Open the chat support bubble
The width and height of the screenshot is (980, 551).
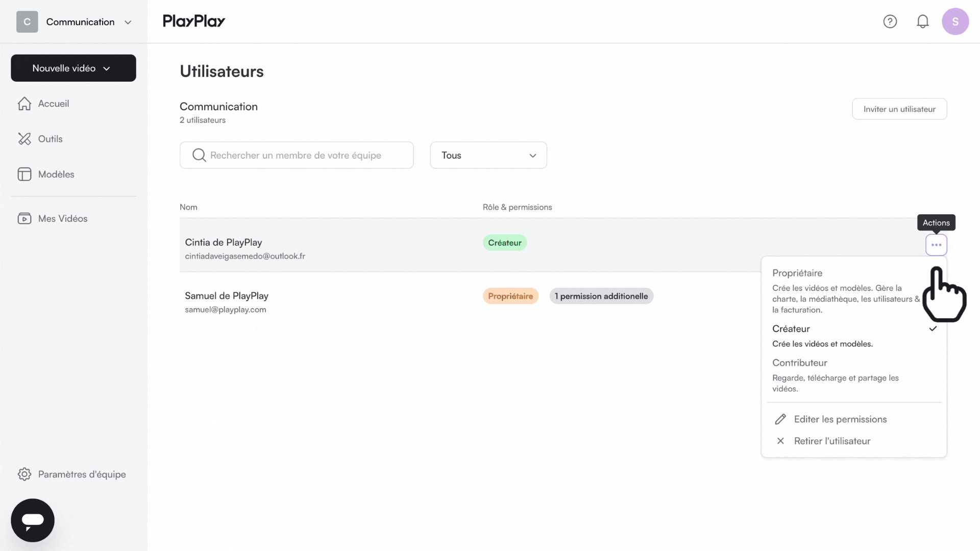33,520
